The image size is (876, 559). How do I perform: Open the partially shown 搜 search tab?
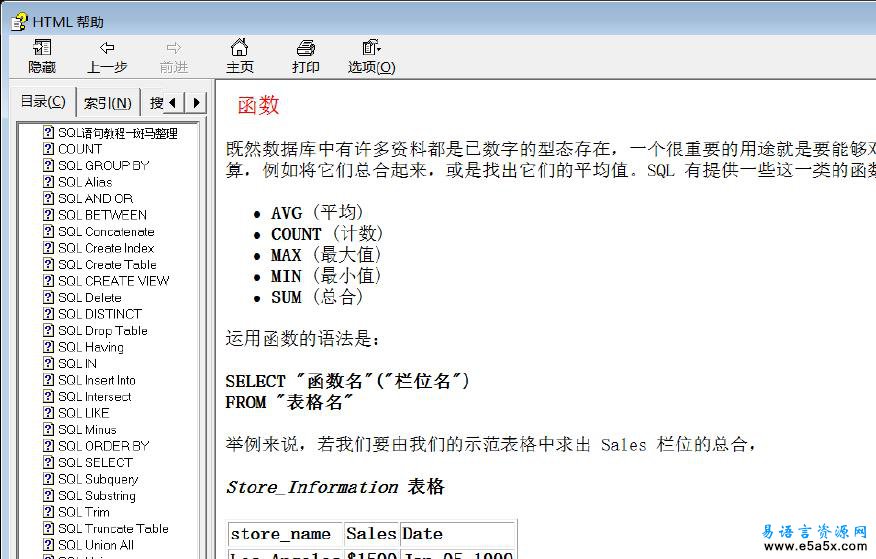click(x=156, y=103)
